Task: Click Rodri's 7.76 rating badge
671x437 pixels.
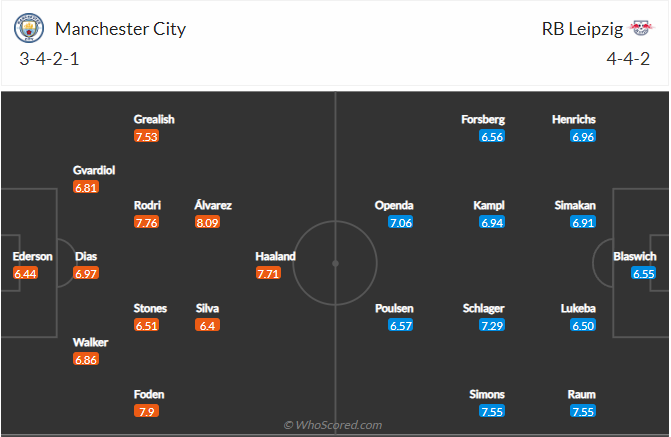Action: coord(147,222)
